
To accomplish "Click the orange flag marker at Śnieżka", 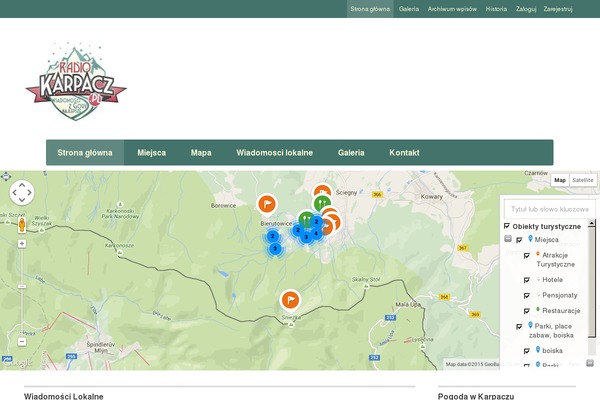I will pos(290,301).
